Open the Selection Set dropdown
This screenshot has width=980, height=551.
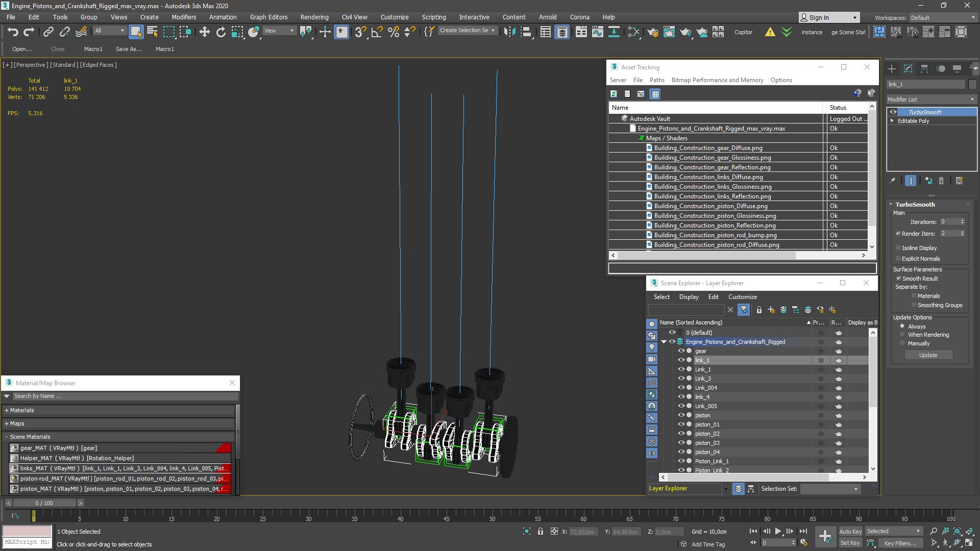click(829, 489)
